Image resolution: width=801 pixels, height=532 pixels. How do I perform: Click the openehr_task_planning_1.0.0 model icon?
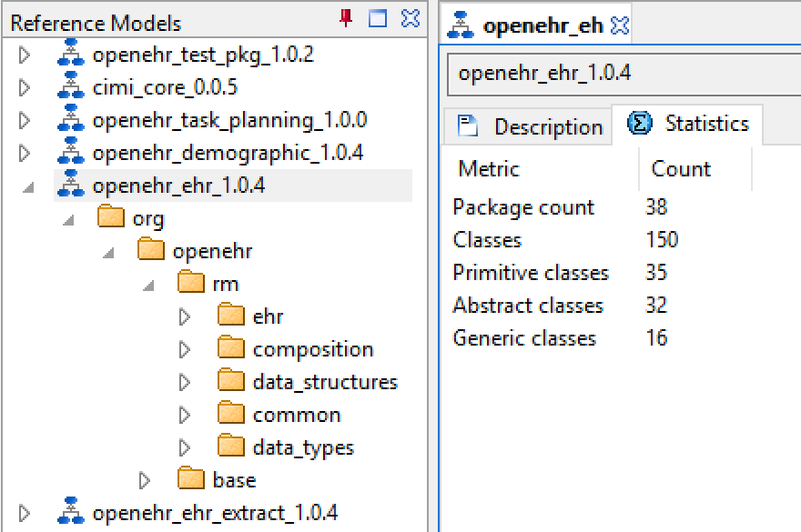coord(70,119)
